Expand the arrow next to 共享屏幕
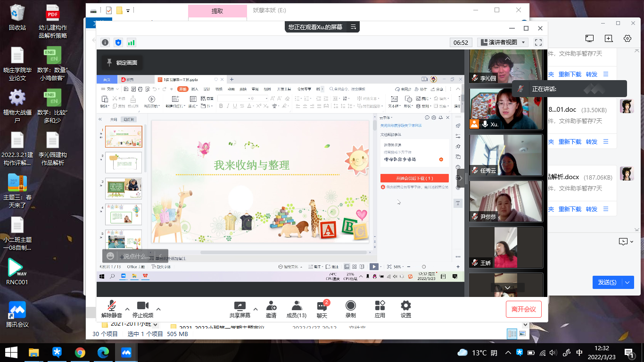This screenshot has width=644, height=362. (256, 310)
